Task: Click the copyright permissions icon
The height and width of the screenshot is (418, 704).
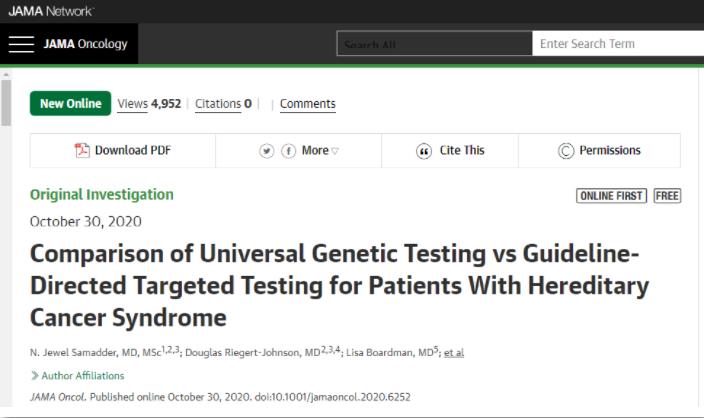Action: tap(566, 151)
